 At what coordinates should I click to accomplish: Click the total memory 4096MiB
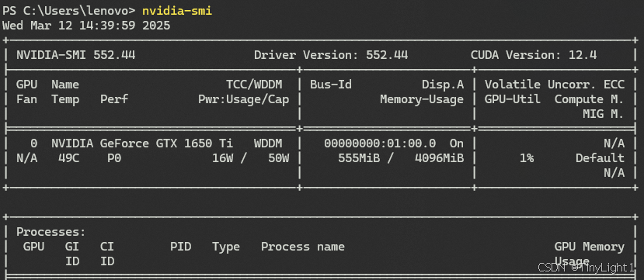point(439,158)
